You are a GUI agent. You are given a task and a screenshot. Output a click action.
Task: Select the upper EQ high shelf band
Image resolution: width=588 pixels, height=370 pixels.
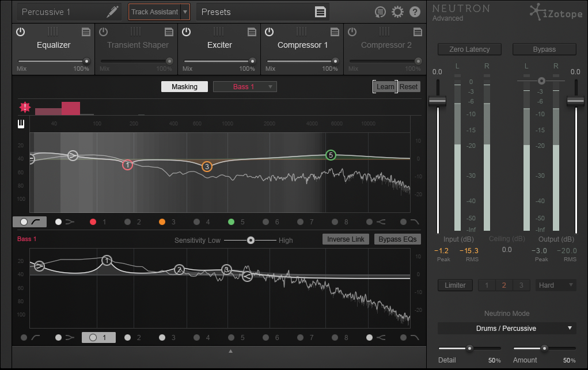(x=375, y=222)
